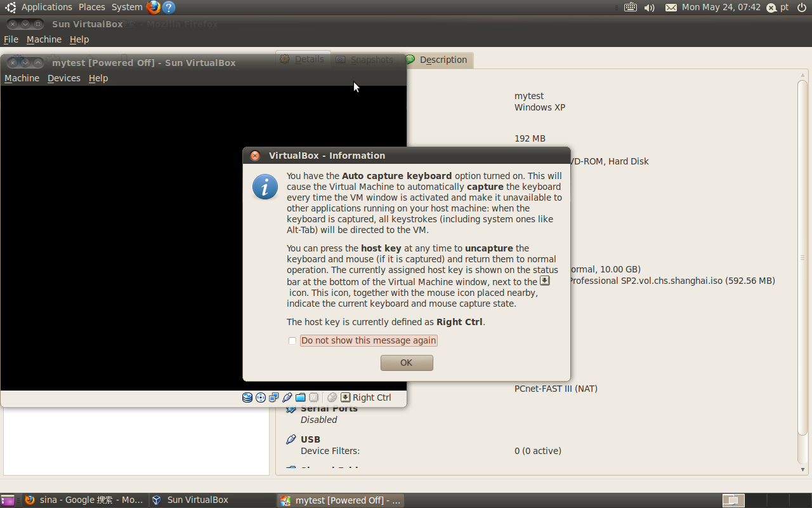This screenshot has width=812, height=508.
Task: Click the shared folders status icon
Action: (301, 398)
